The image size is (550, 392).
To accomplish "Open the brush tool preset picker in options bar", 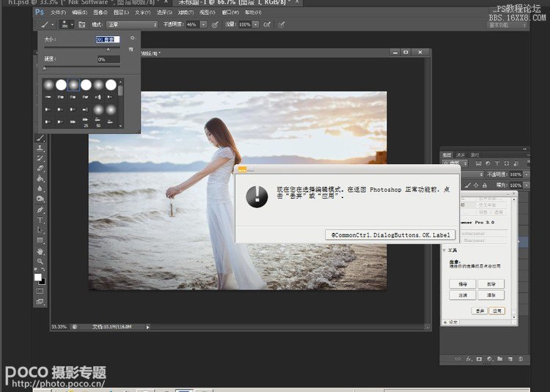I will point(47,24).
